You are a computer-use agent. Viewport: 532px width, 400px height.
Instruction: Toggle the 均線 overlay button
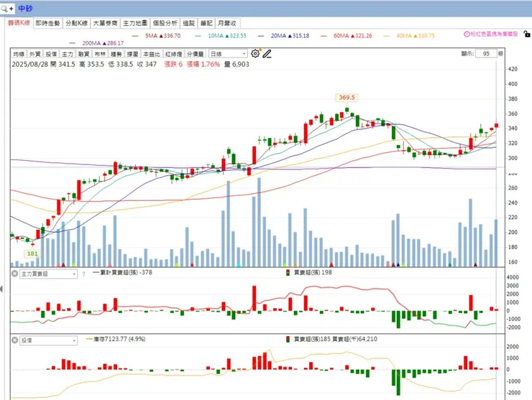click(x=19, y=54)
